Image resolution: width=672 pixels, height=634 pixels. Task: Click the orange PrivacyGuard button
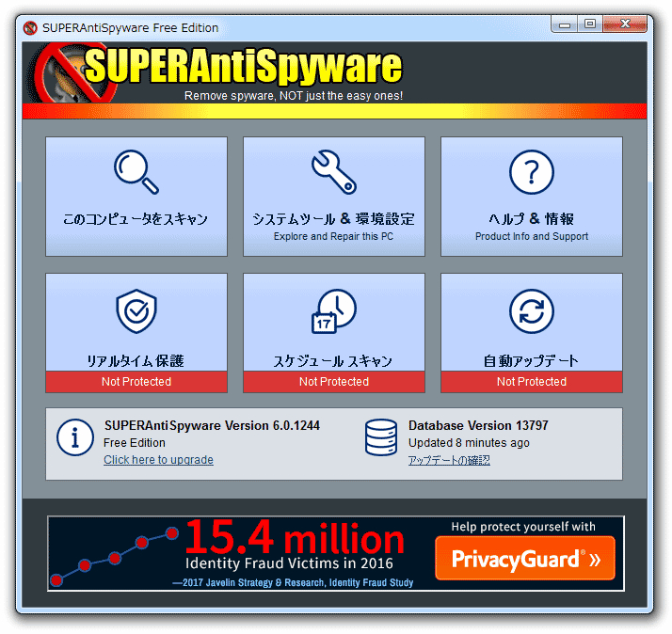pos(525,558)
